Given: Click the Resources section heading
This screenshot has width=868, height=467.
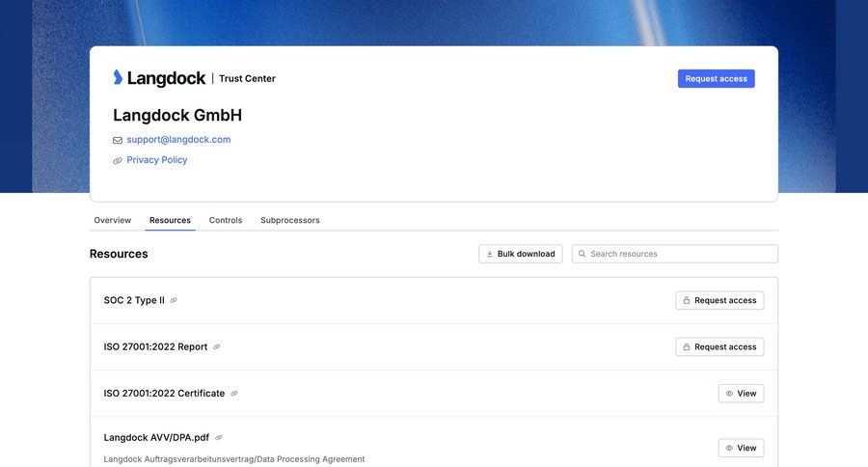Looking at the screenshot, I should 119,254.
